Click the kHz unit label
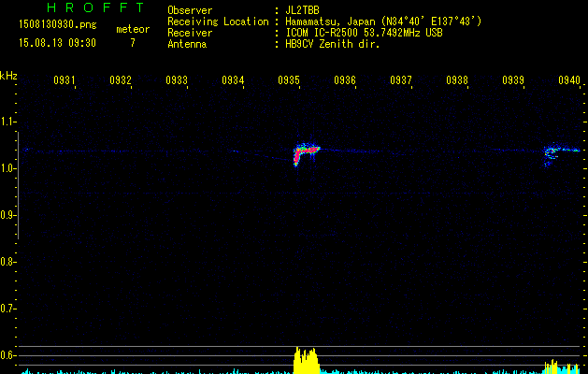 pyautogui.click(x=8, y=74)
